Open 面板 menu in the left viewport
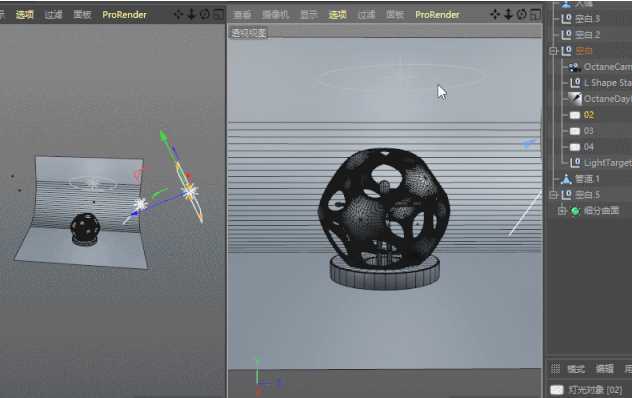 point(82,15)
